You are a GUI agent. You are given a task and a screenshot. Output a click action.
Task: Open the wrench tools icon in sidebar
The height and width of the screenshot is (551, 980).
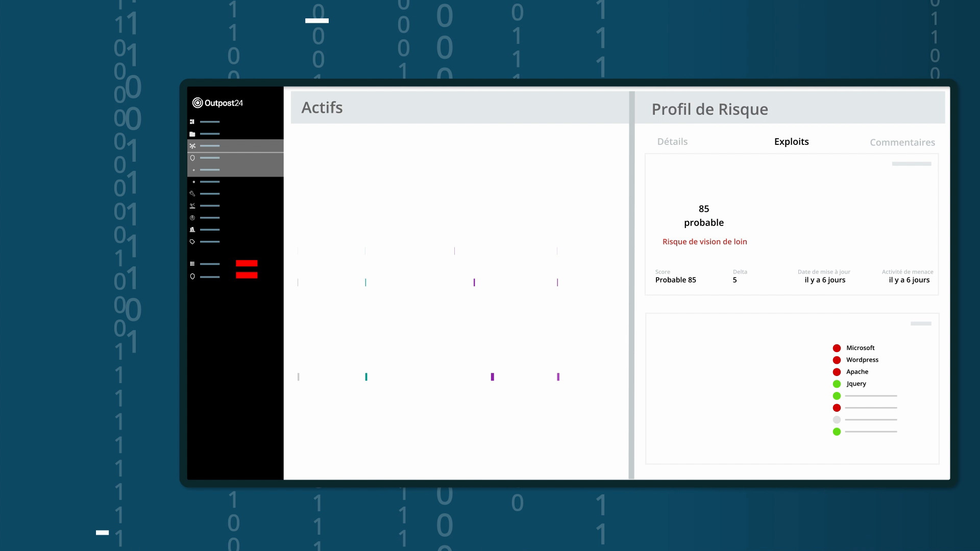[192, 194]
